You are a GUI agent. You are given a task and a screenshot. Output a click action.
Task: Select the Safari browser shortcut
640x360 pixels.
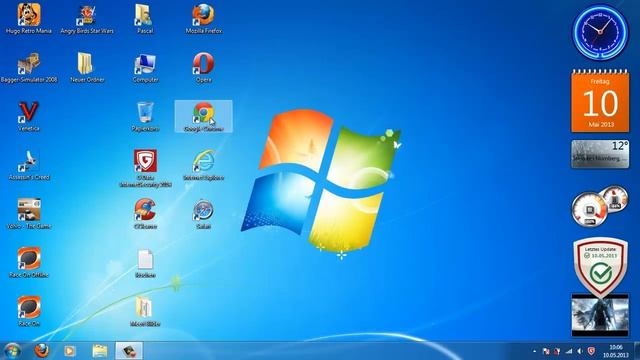click(x=203, y=214)
